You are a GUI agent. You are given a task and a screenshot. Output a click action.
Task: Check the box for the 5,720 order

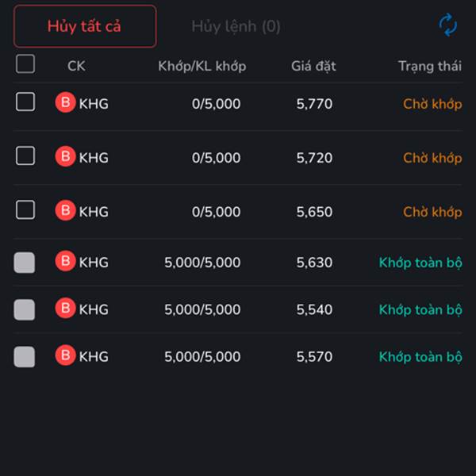[x=25, y=155]
